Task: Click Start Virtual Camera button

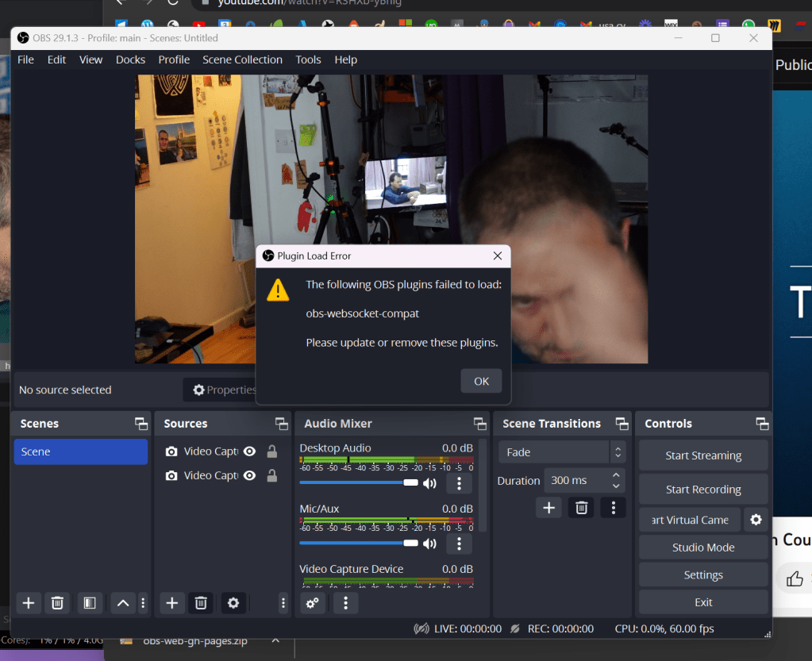Action: coord(690,520)
